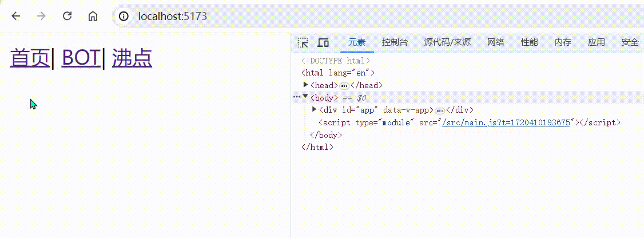Expand the head element triangle
Viewport: 644px width, 238px height.
tap(305, 85)
